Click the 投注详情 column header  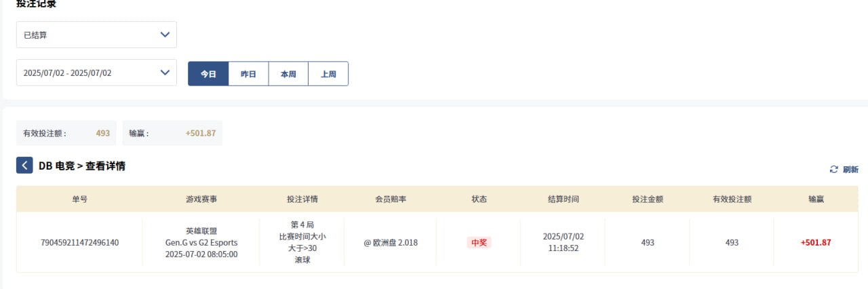pos(302,199)
